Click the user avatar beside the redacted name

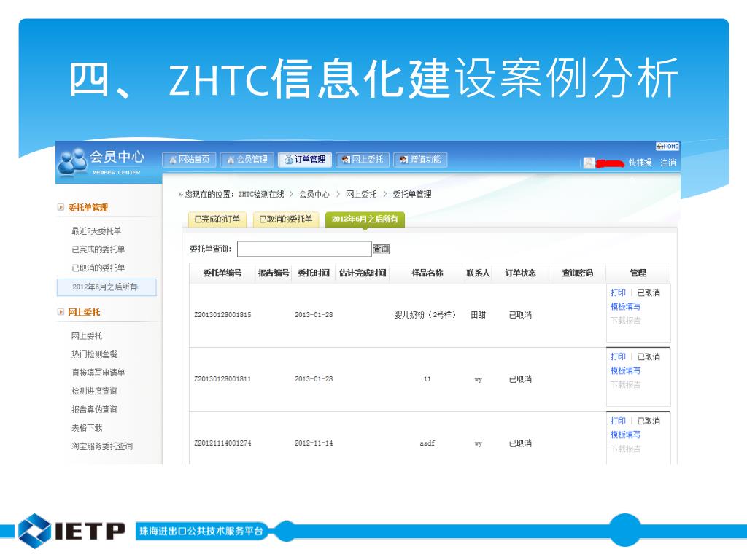(x=589, y=163)
